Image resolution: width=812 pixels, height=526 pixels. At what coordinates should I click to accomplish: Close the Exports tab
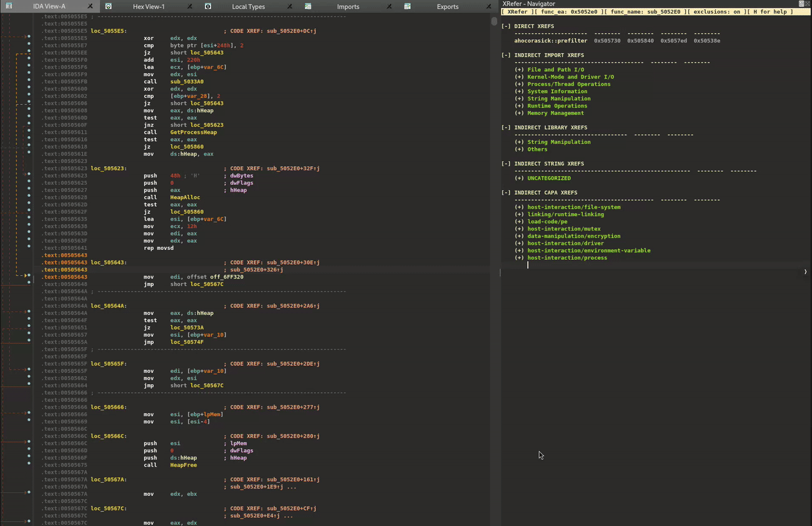(488, 6)
